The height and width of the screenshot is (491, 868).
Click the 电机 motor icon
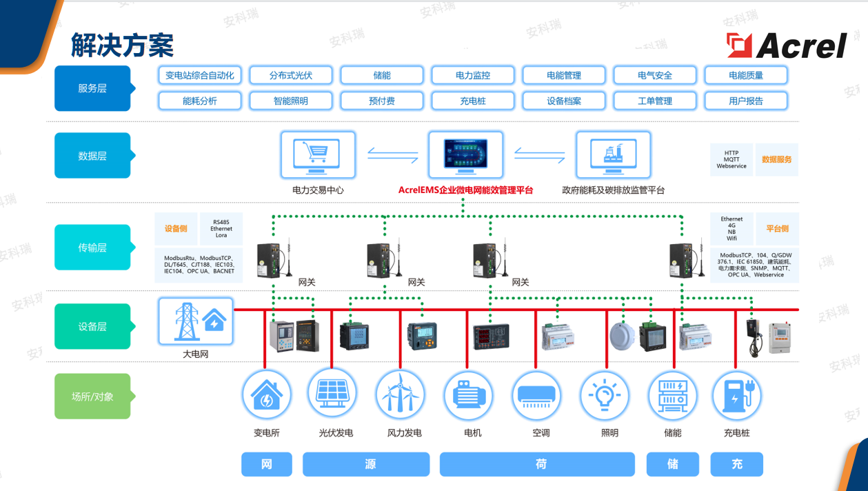468,395
